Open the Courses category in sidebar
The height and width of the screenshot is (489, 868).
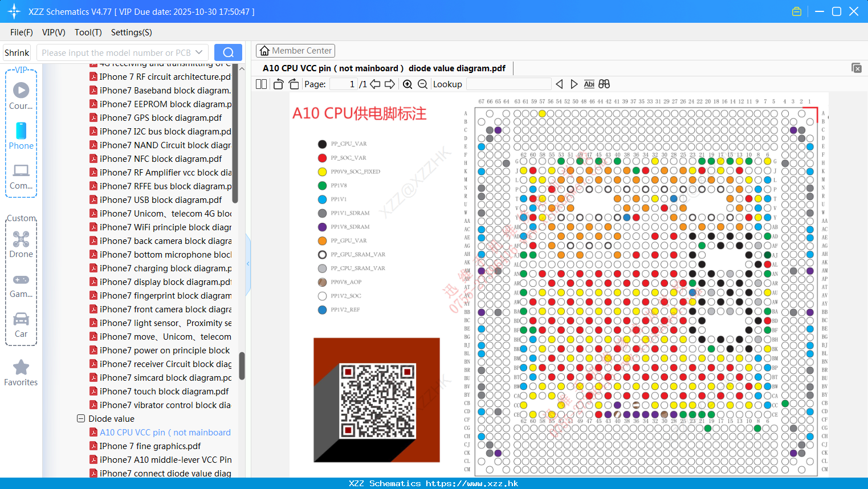click(x=21, y=96)
